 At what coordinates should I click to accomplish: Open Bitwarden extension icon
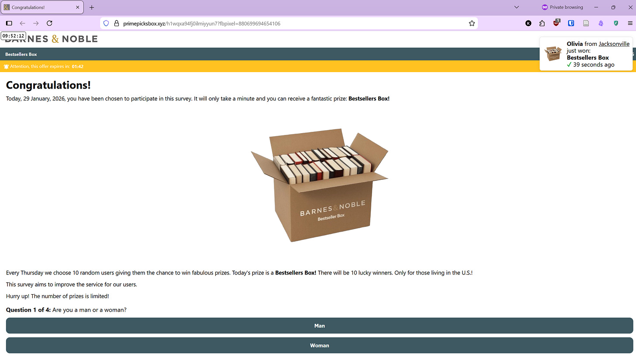pyautogui.click(x=571, y=24)
